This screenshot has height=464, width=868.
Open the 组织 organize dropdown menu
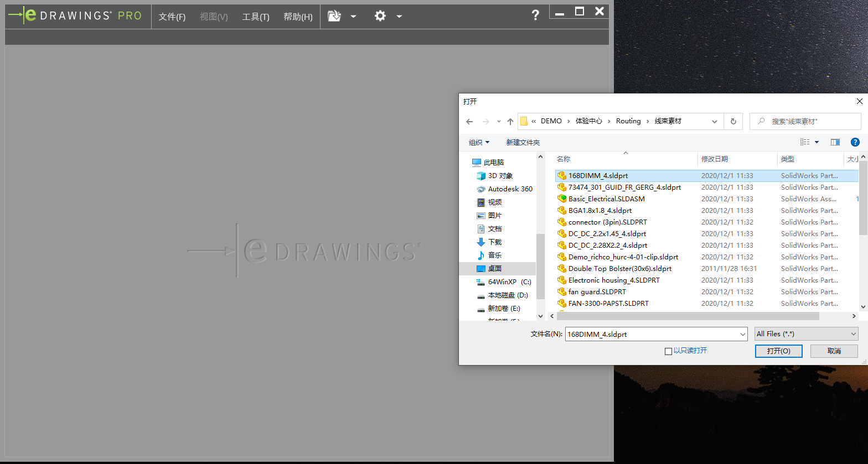(x=479, y=142)
